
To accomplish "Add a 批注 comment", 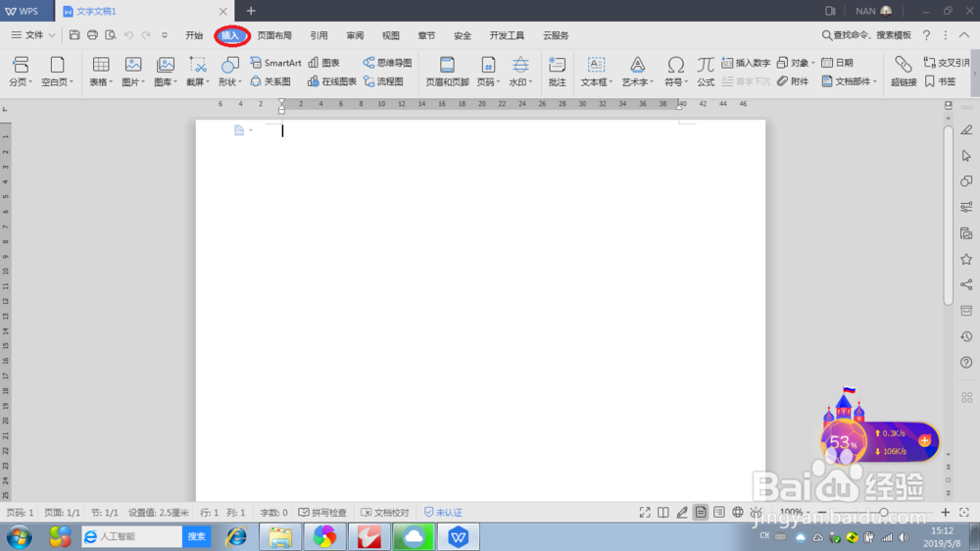I will [557, 71].
